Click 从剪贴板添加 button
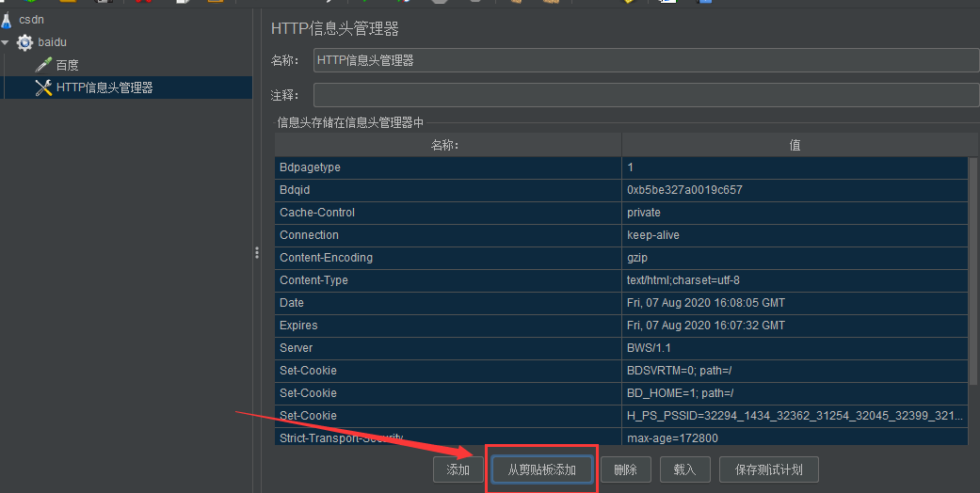The width and height of the screenshot is (980, 493). coord(542,469)
